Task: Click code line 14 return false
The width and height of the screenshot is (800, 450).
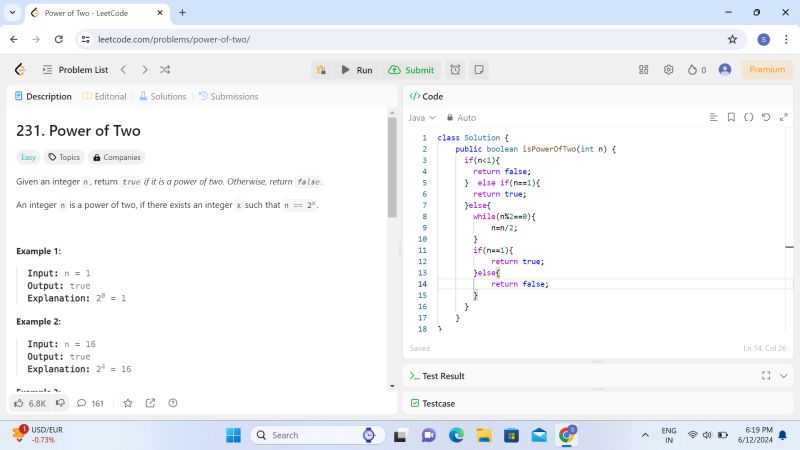Action: coord(520,284)
